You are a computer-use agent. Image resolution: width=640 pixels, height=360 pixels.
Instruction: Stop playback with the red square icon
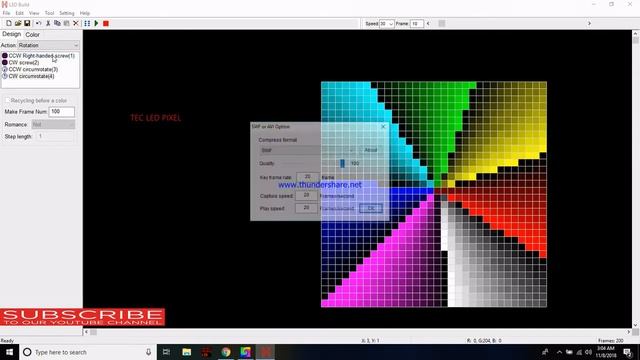click(106, 23)
